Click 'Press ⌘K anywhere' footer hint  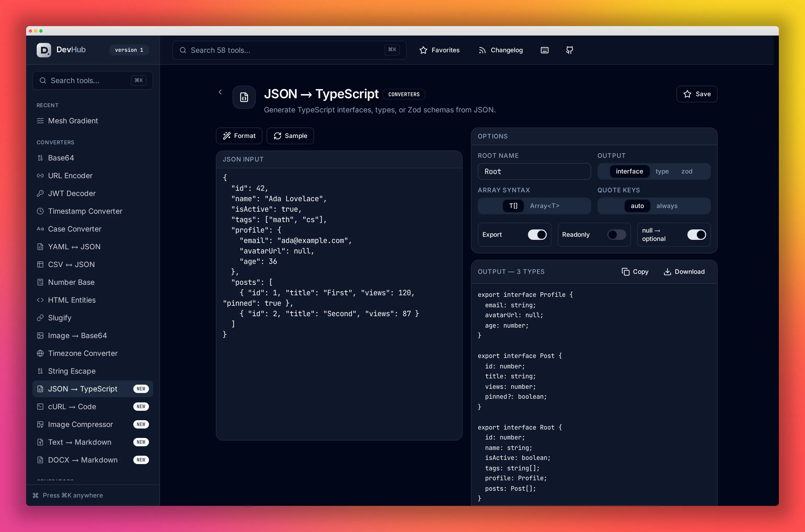[73, 495]
